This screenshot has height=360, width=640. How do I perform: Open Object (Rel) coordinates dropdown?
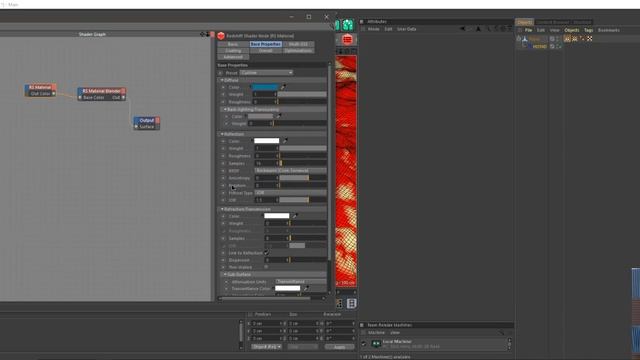pos(266,347)
